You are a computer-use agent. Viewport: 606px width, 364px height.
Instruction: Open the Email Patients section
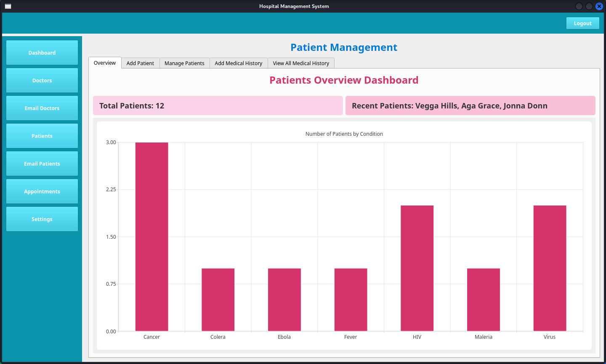point(42,164)
